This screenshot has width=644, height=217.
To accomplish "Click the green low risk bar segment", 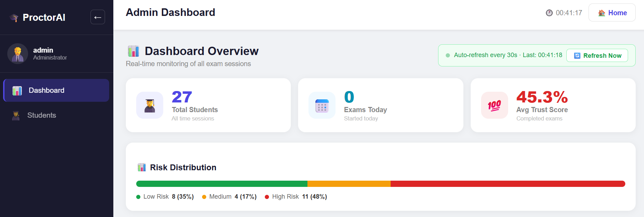I will (222, 184).
